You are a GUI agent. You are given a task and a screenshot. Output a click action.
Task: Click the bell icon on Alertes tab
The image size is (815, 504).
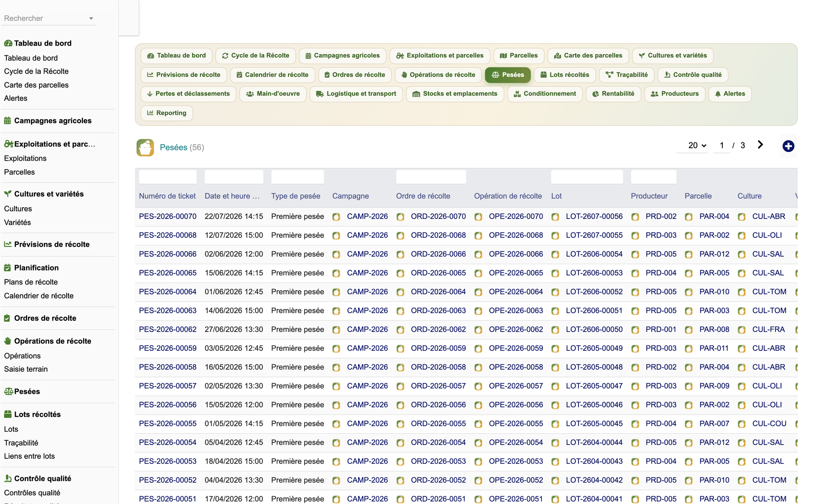coord(718,94)
